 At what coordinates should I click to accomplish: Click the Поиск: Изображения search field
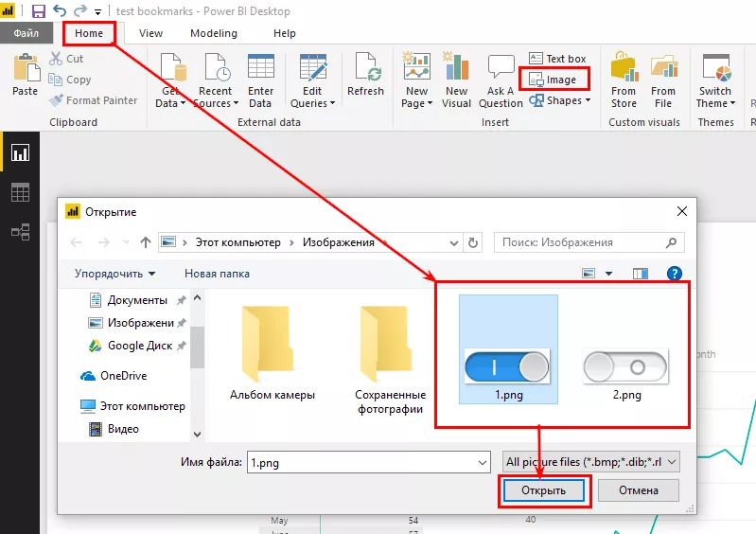pyautogui.click(x=589, y=242)
